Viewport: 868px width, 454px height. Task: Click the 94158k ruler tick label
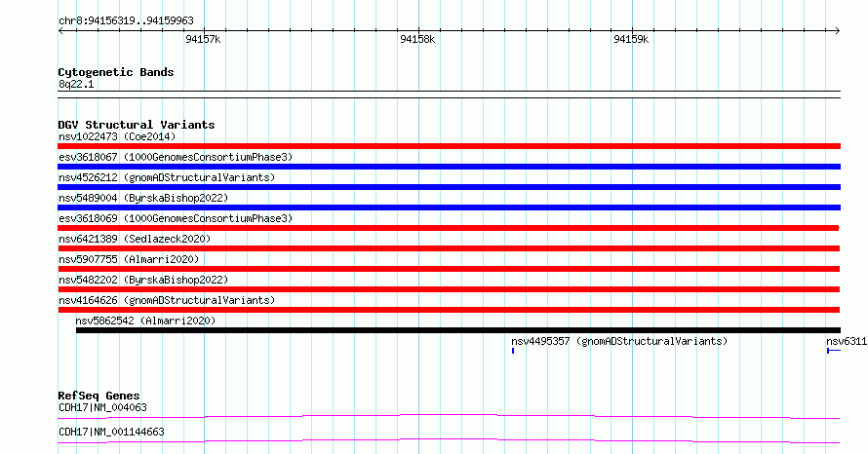tap(417, 39)
